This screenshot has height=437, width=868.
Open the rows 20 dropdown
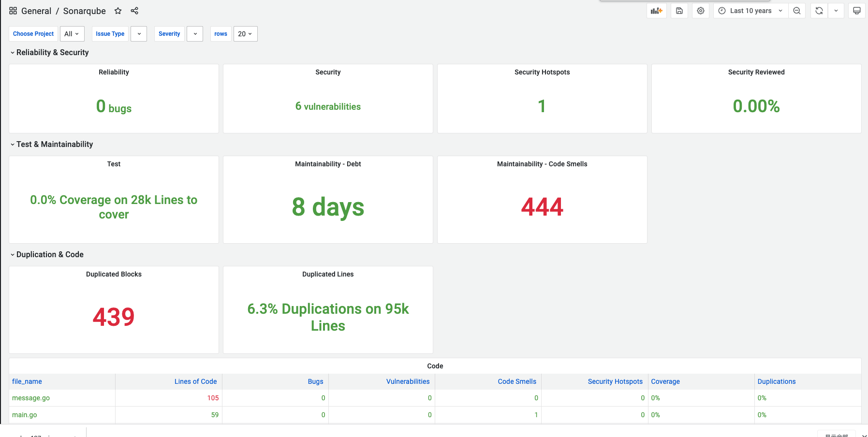coord(245,34)
